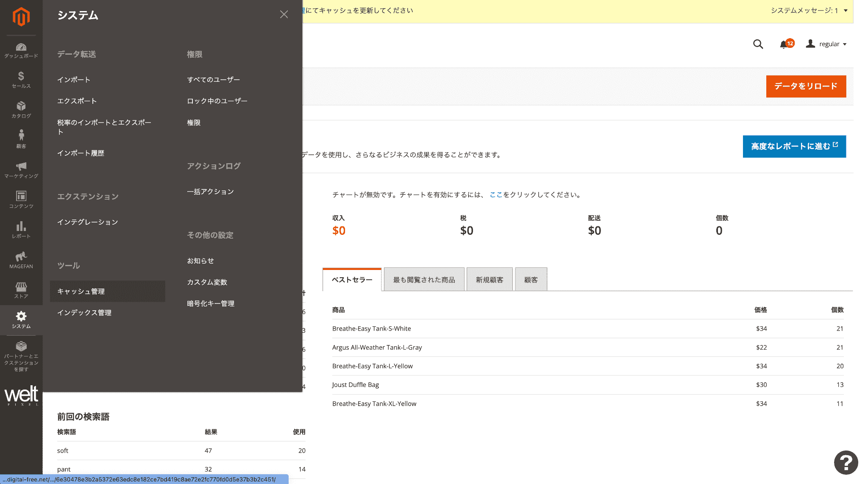Open the マーケティング sidebar icon

coord(21,169)
